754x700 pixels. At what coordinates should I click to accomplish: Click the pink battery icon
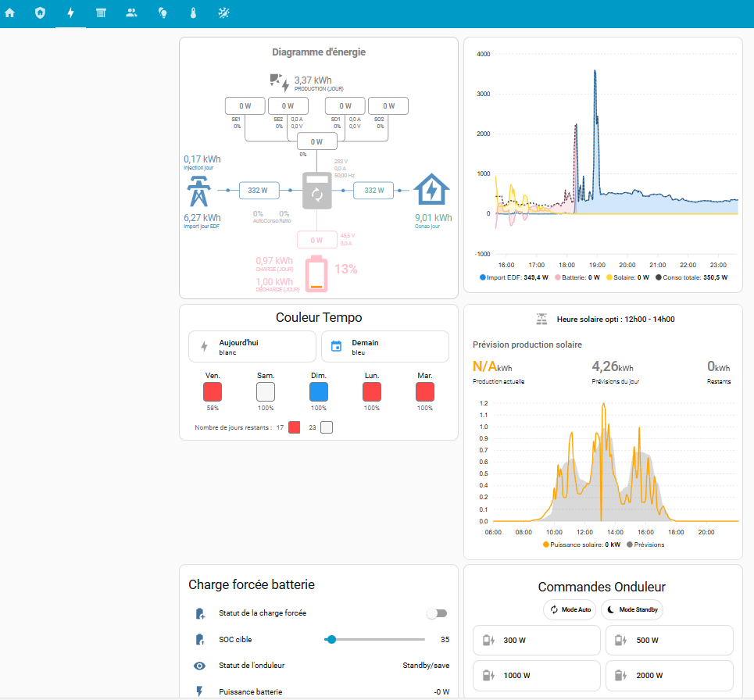coord(316,274)
